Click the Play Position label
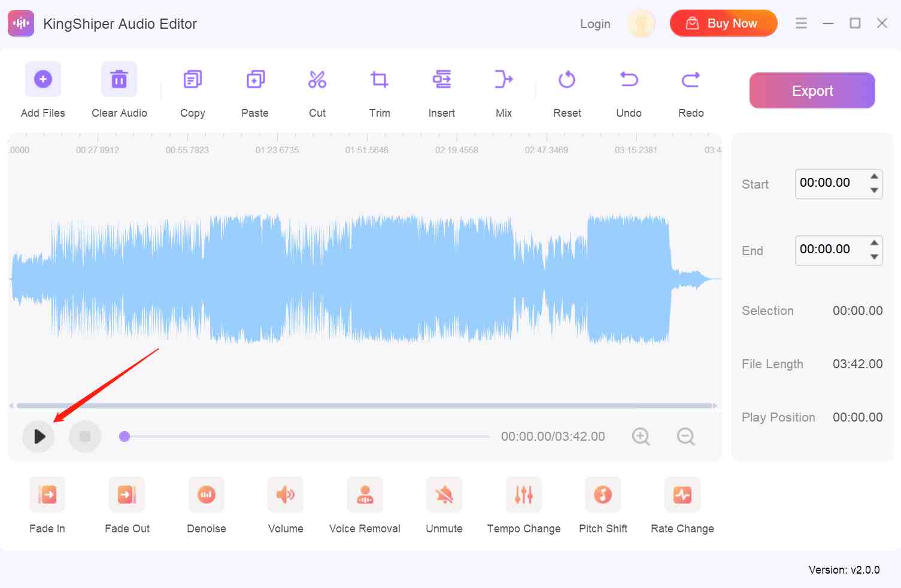This screenshot has width=901, height=588. tap(778, 417)
